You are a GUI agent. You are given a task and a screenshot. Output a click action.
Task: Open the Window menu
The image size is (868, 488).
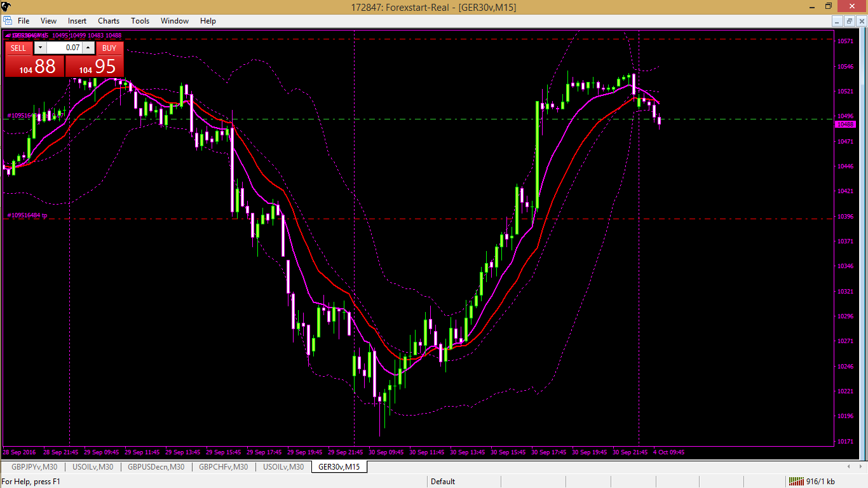tap(175, 21)
